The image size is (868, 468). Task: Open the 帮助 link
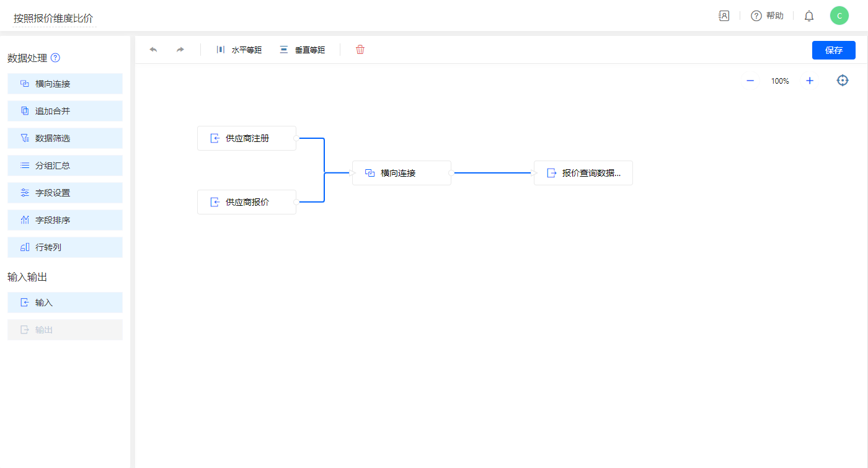point(768,16)
